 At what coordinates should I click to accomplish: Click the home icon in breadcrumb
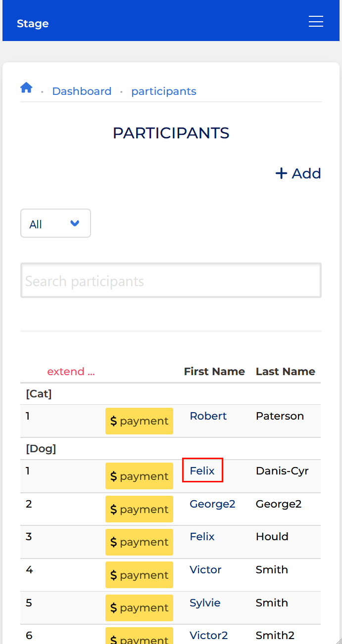[x=26, y=88]
